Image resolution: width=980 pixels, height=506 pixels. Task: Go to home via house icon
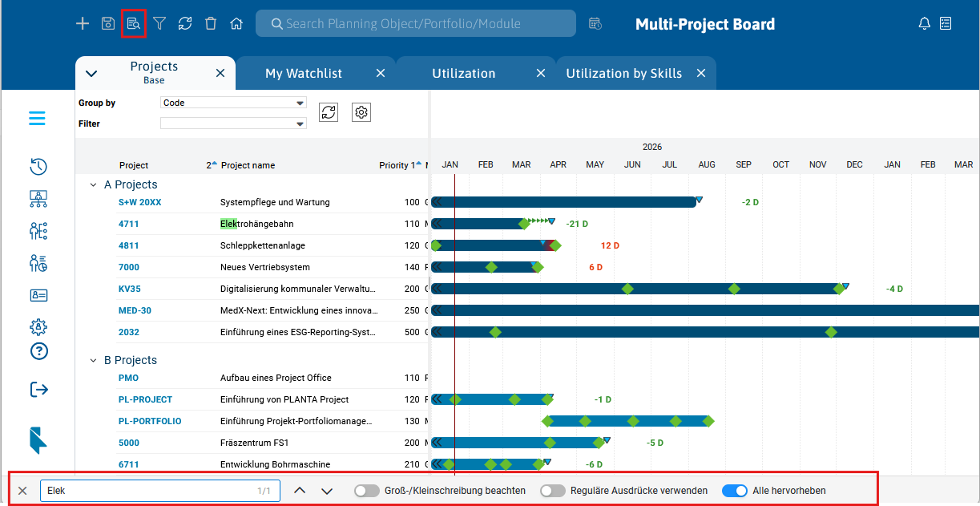[x=236, y=23]
